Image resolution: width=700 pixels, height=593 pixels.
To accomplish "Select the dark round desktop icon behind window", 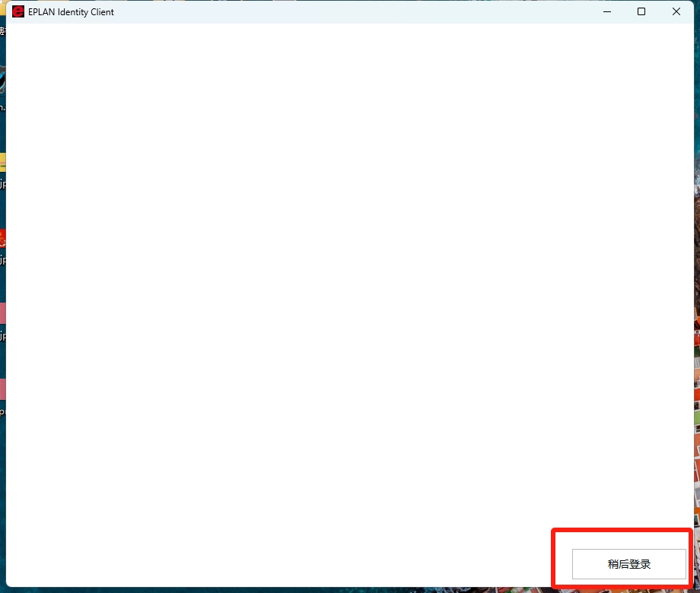I will pyautogui.click(x=2, y=80).
